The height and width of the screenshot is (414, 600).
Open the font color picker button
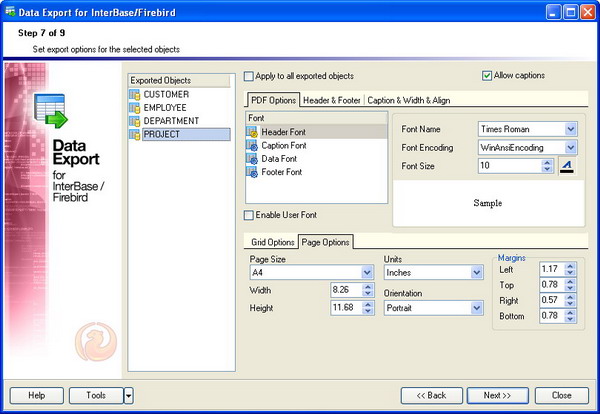pyautogui.click(x=567, y=166)
